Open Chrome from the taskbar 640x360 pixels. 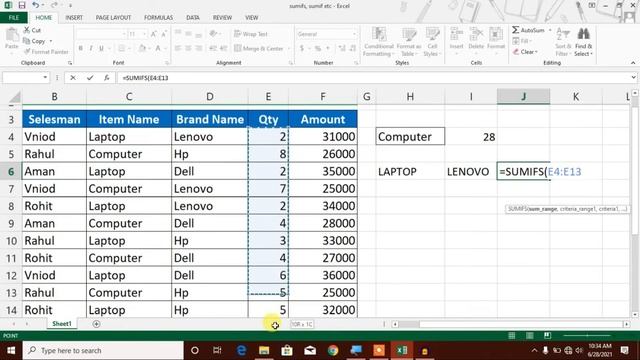[x=333, y=350]
